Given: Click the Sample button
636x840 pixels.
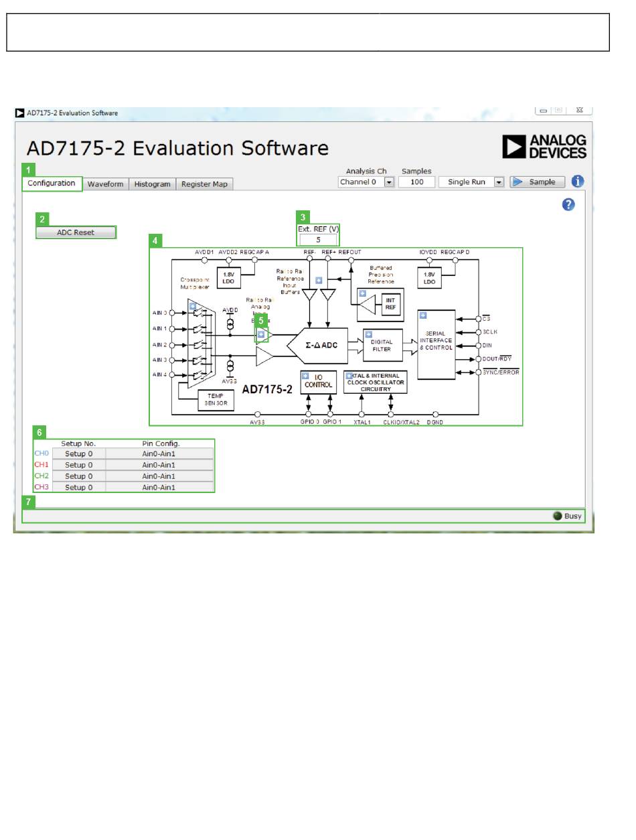Looking at the screenshot, I should pyautogui.click(x=537, y=182).
